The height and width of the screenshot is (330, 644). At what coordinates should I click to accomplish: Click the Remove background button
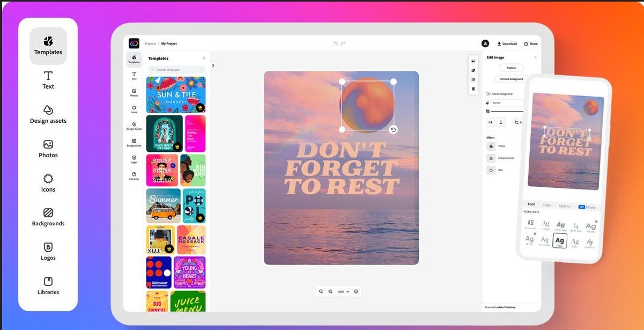[510, 79]
